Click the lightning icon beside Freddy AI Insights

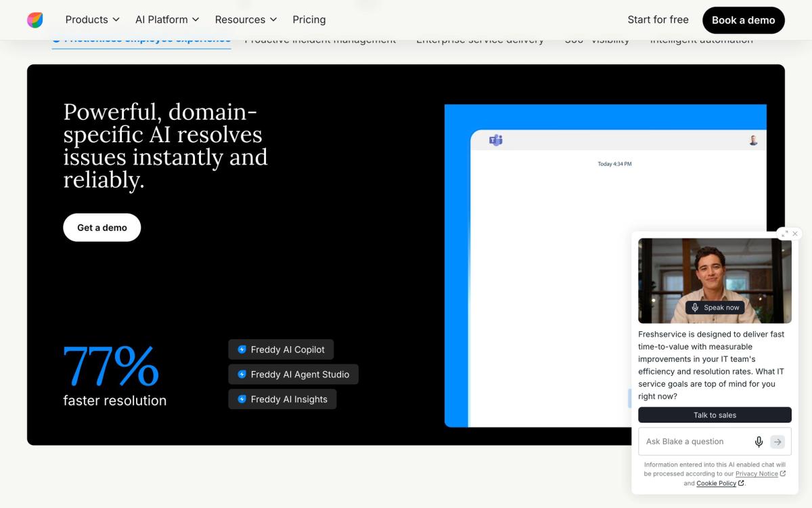point(242,399)
